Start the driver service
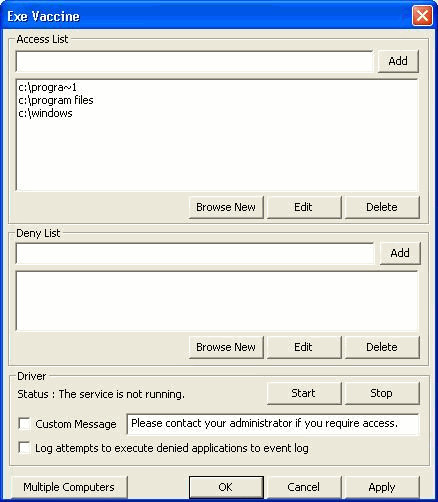The image size is (438, 502). point(304,393)
